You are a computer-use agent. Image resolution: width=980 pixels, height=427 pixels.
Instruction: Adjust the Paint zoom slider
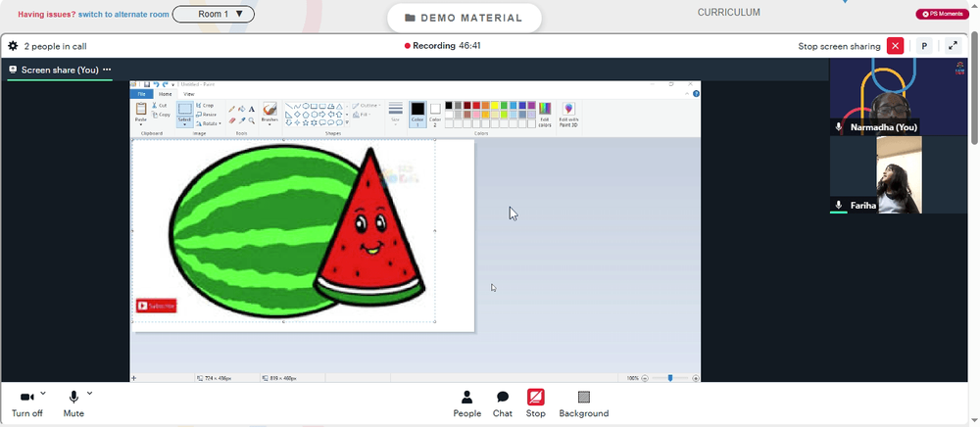tap(670, 378)
